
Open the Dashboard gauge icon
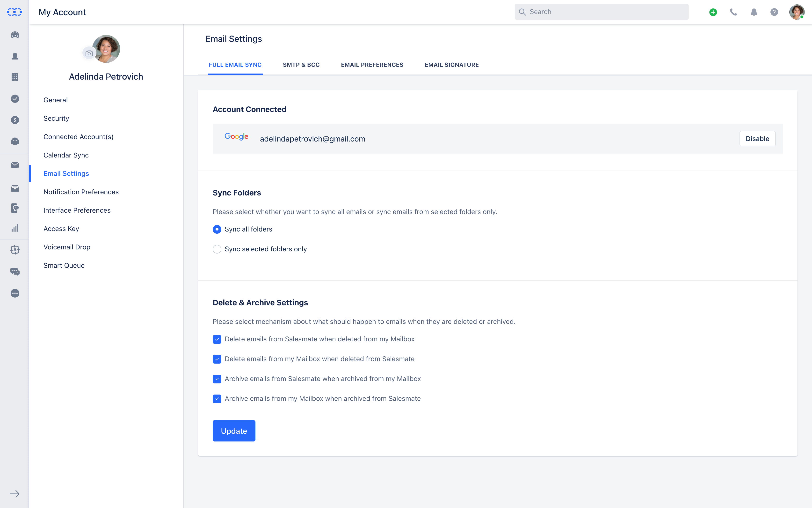(x=15, y=35)
